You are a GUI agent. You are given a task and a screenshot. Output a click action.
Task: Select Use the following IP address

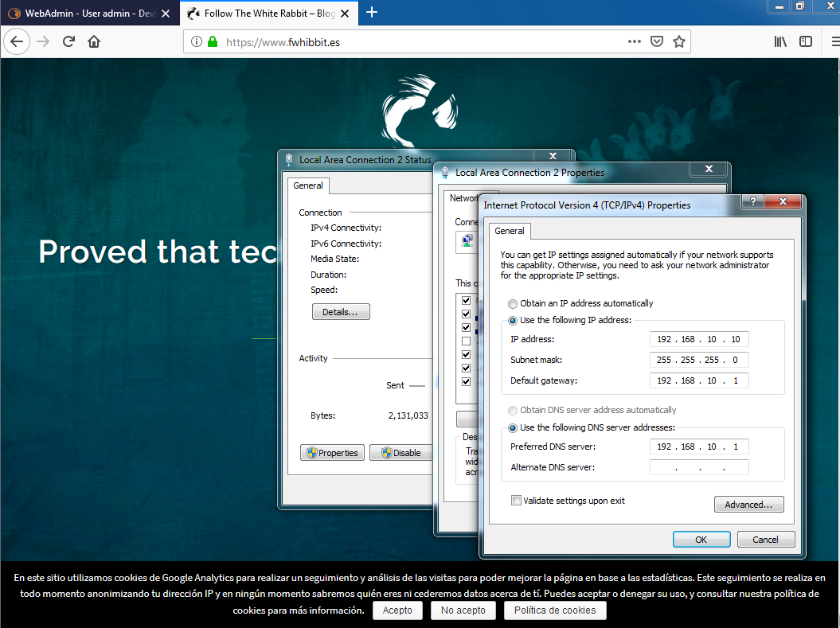(x=513, y=320)
